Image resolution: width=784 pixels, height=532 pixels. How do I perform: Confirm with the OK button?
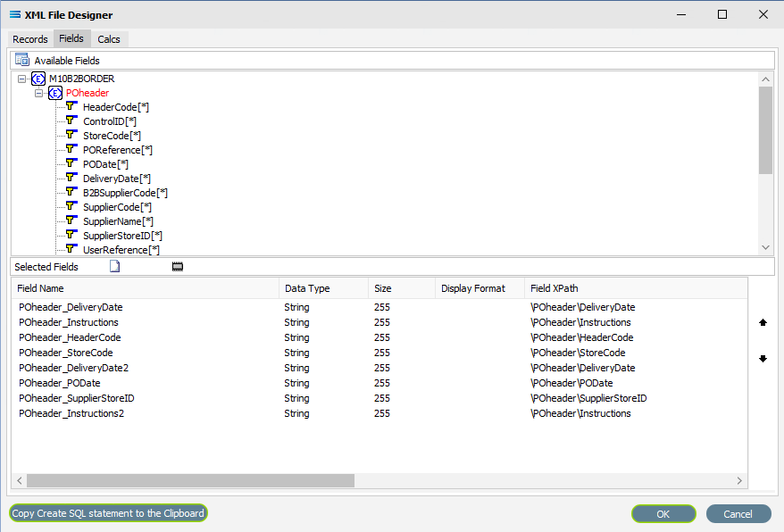(x=663, y=513)
